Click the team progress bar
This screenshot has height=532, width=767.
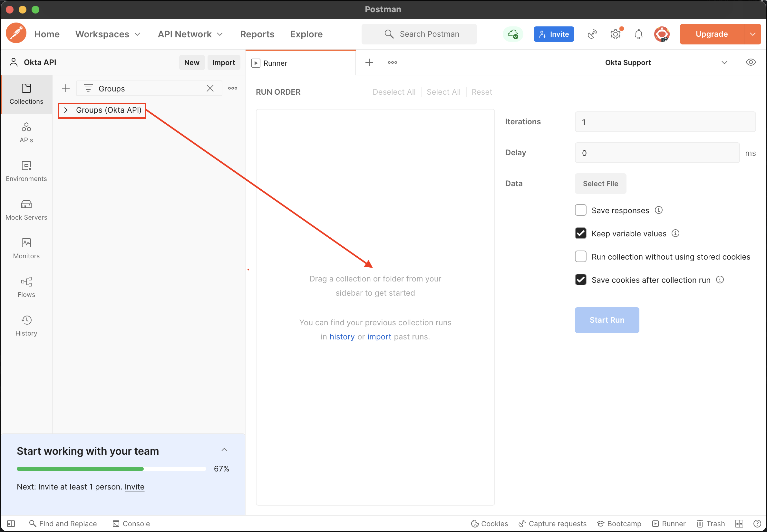tap(111, 469)
